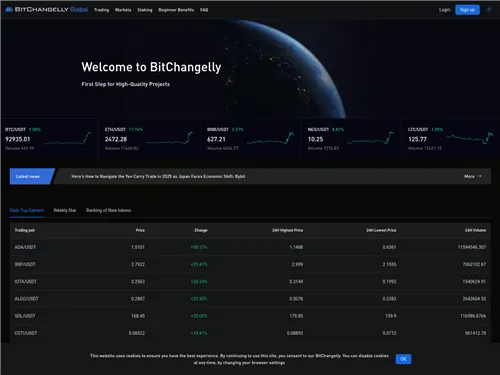This screenshot has height=375, width=500.
Task: Switch to the Weekly Star tab
Action: (x=65, y=210)
